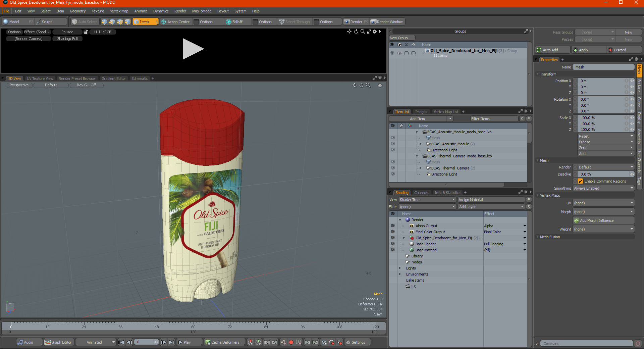Screen dimensions: 644x349
Task: Step to next frame
Action: click(163, 342)
